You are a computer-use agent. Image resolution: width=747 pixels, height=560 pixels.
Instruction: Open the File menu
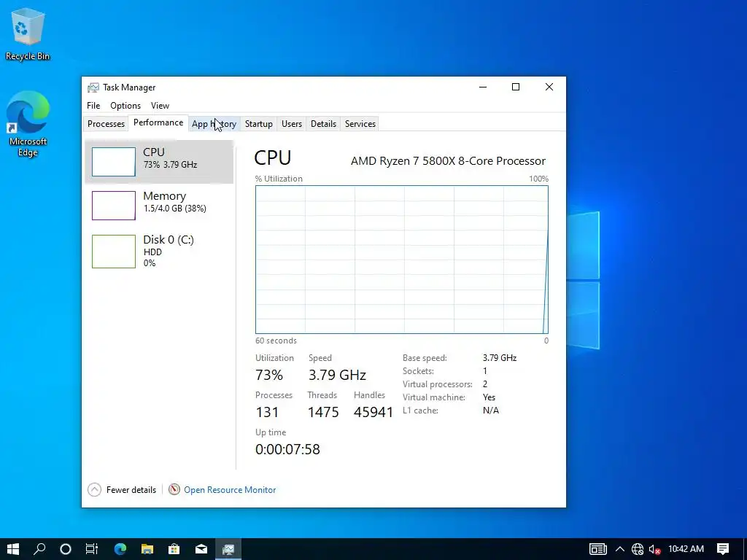point(93,106)
